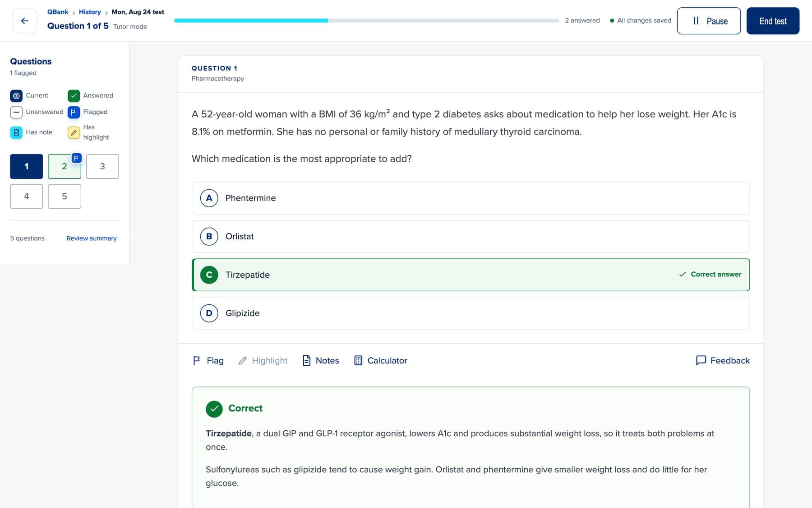Open the Feedback speech bubble
The width and height of the screenshot is (812, 508).
coord(723,360)
